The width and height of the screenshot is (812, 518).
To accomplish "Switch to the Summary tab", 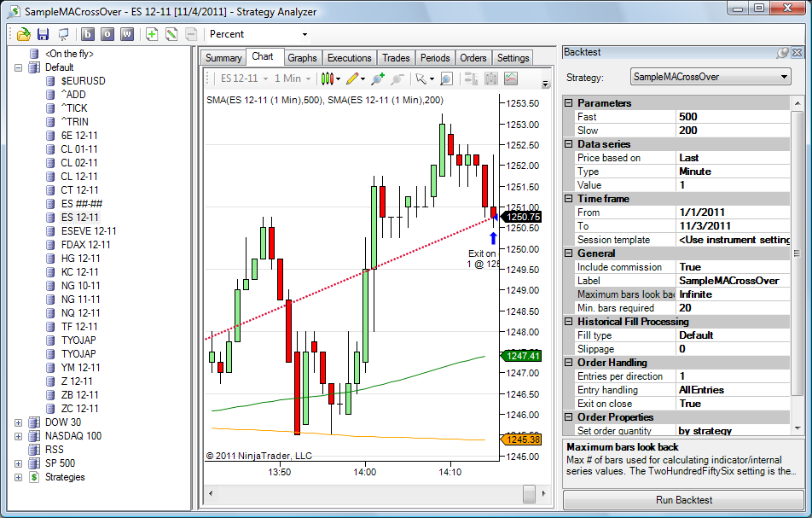I will [223, 58].
